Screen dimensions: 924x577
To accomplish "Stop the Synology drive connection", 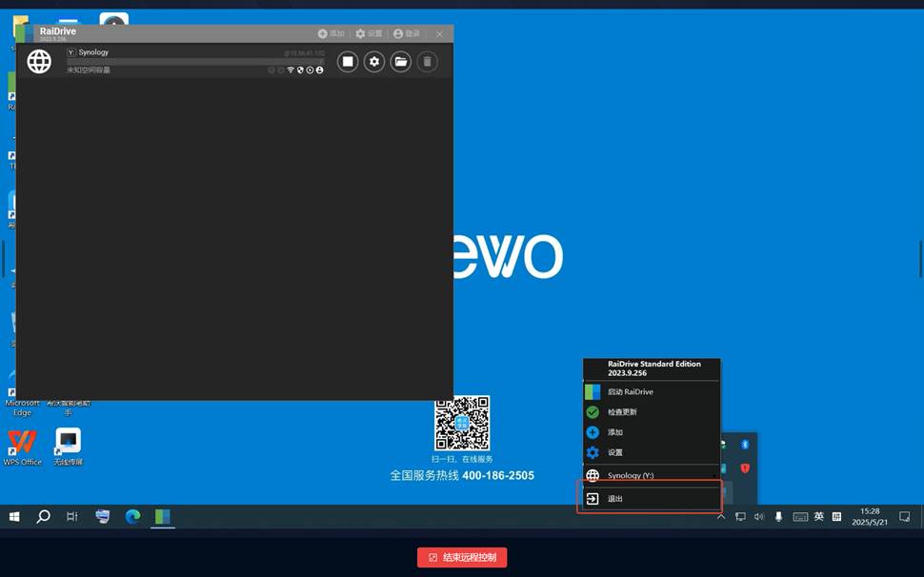I will pyautogui.click(x=348, y=61).
